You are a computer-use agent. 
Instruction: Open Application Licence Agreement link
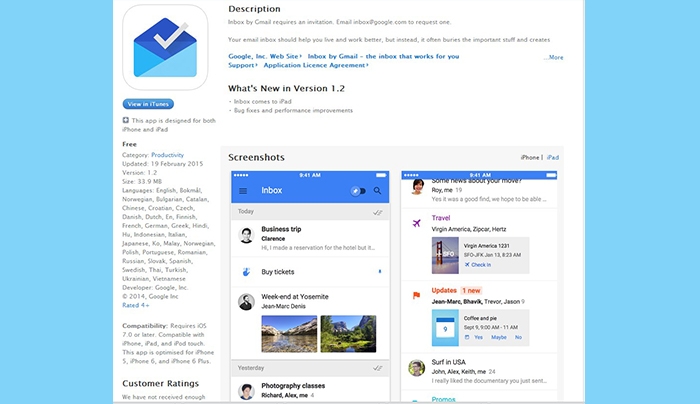pos(316,65)
